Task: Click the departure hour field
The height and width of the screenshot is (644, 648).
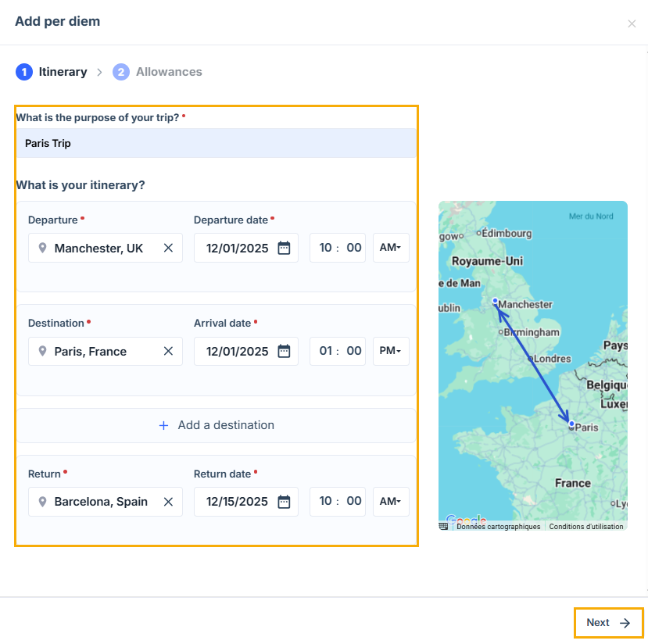Action: [x=326, y=248]
